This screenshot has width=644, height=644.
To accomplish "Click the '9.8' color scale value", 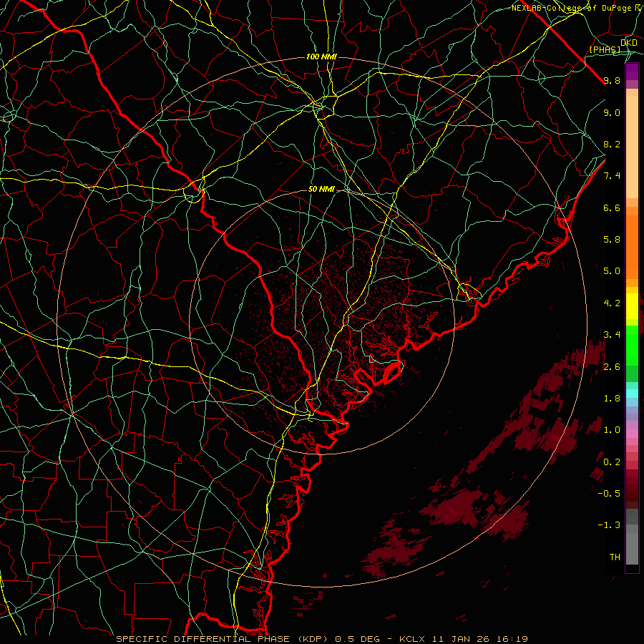I will coord(612,80).
